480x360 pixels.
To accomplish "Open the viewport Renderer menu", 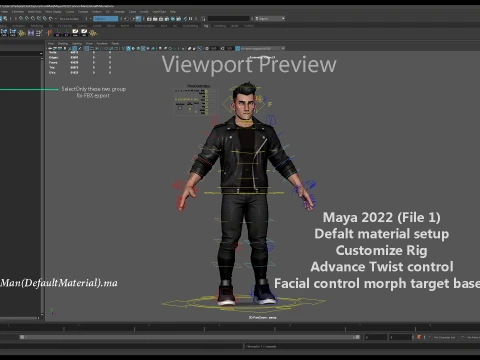I will tap(102, 43).
